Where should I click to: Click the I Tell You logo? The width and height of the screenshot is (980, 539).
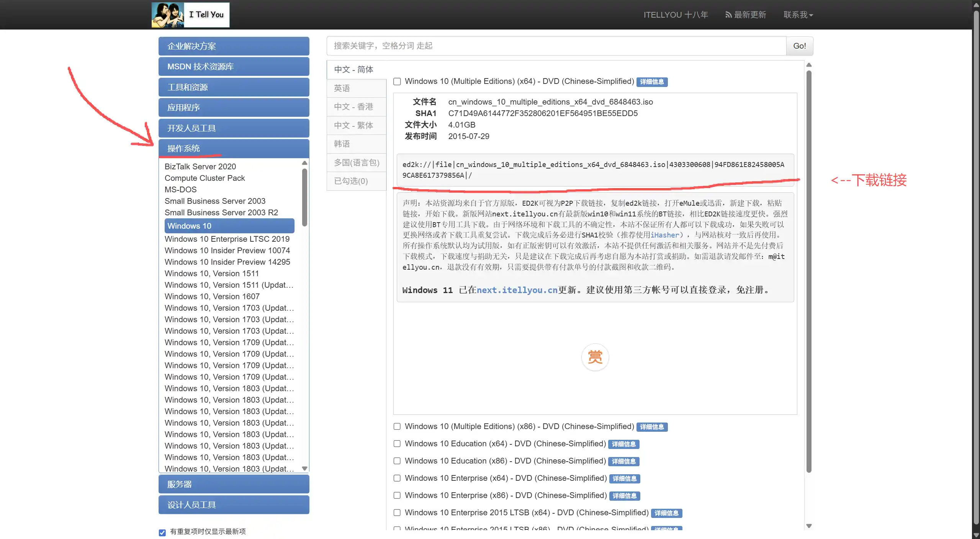click(x=190, y=15)
